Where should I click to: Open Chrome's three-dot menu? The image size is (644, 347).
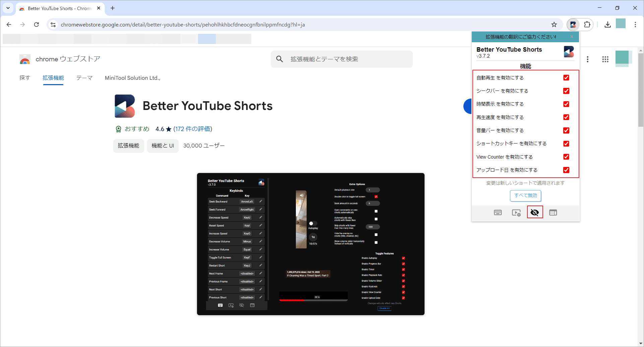[x=635, y=24]
